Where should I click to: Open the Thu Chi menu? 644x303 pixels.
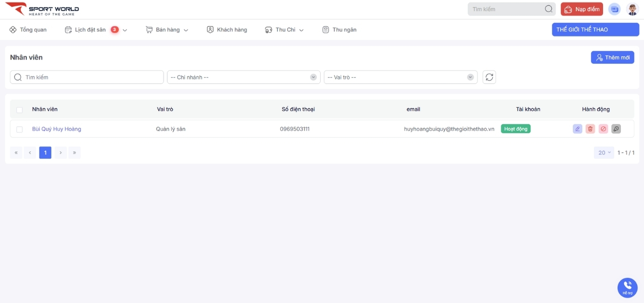coord(284,30)
